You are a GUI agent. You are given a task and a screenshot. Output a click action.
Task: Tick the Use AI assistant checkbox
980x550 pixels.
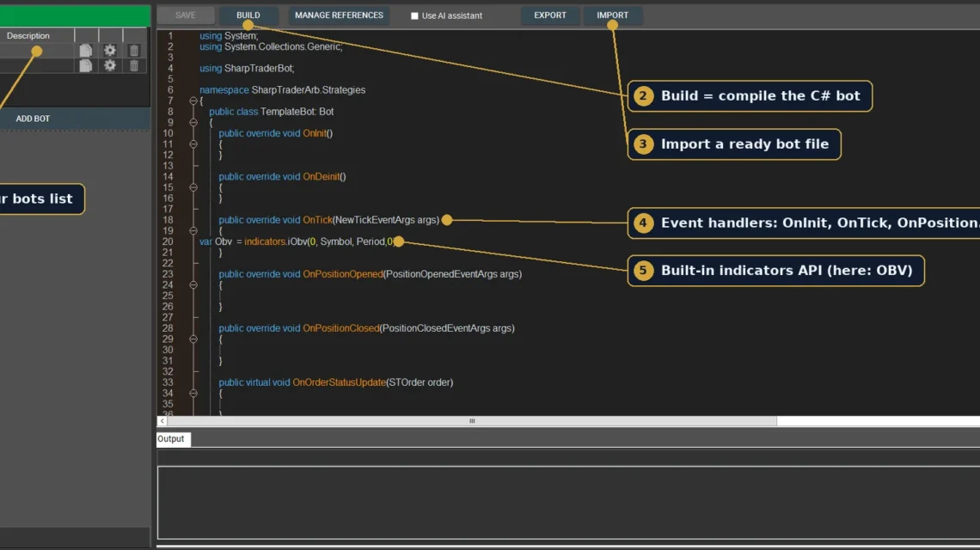(414, 15)
